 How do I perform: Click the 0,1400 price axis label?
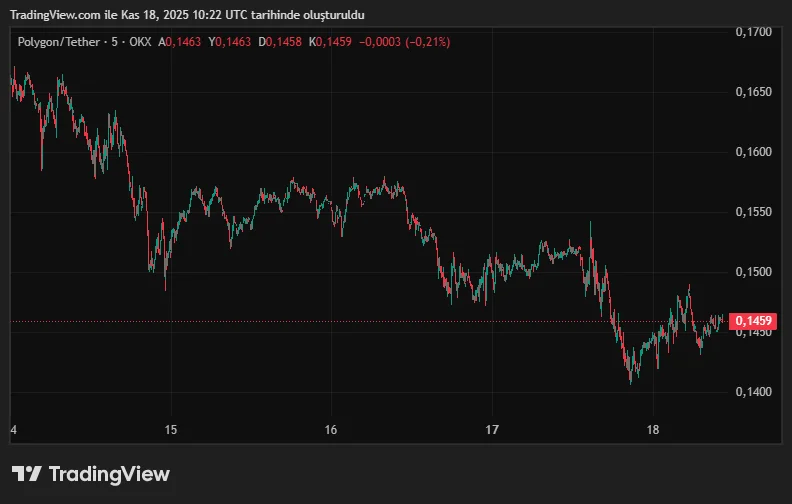pyautogui.click(x=753, y=392)
